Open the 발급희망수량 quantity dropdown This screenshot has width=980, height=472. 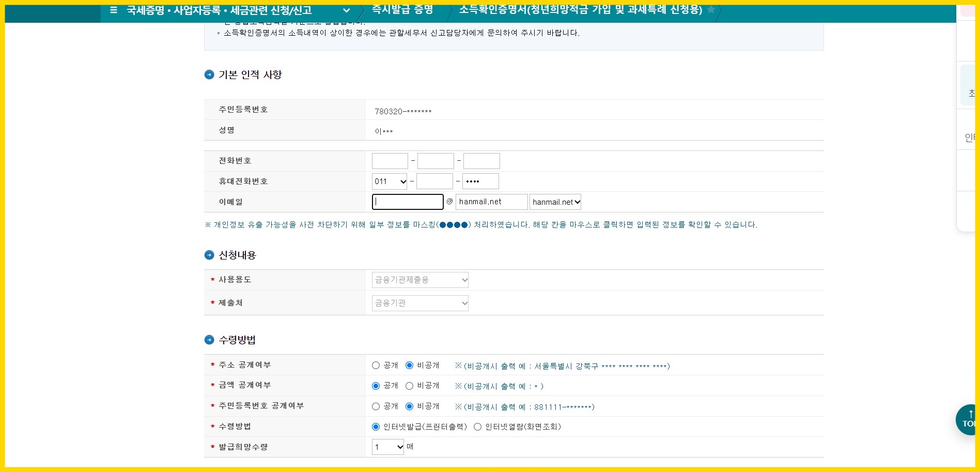(x=388, y=447)
